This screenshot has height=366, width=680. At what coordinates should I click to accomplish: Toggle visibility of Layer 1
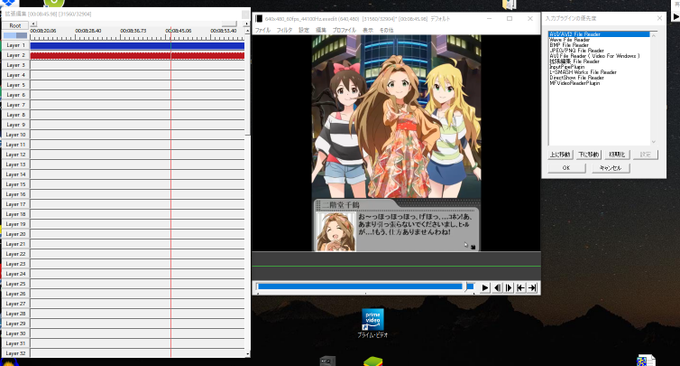(x=15, y=45)
